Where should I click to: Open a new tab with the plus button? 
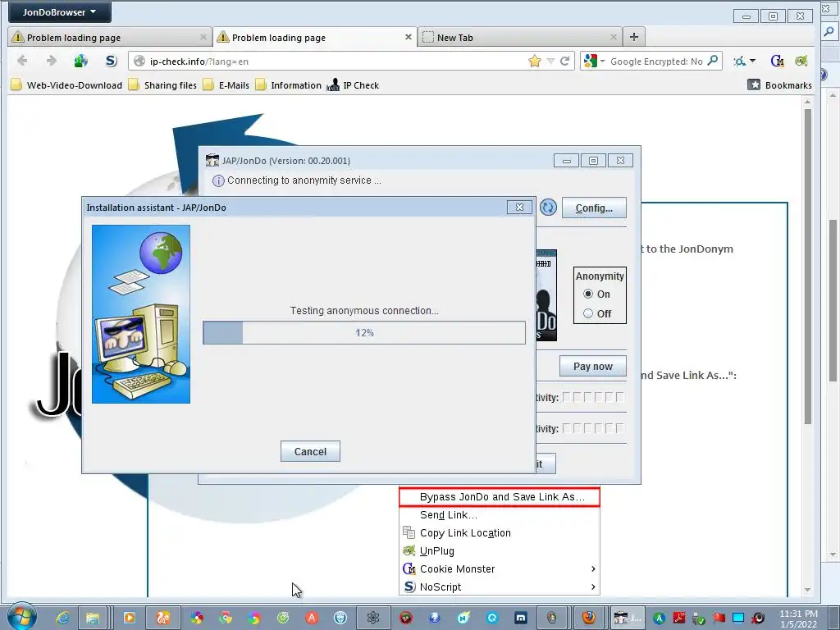tap(634, 37)
